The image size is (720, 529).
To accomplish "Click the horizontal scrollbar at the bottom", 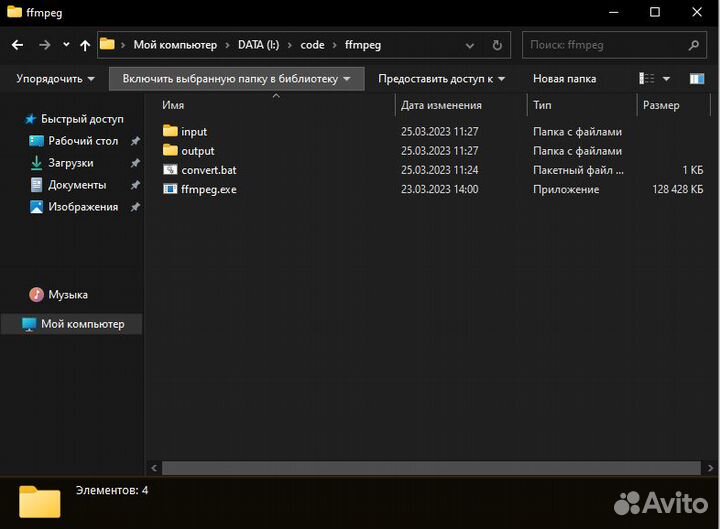I will click(x=429, y=468).
